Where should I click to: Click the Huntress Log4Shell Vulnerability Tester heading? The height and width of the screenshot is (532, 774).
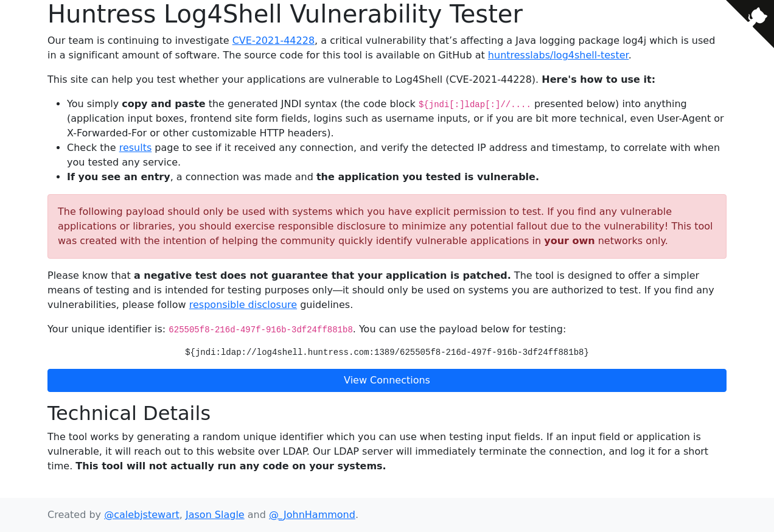pyautogui.click(x=285, y=14)
